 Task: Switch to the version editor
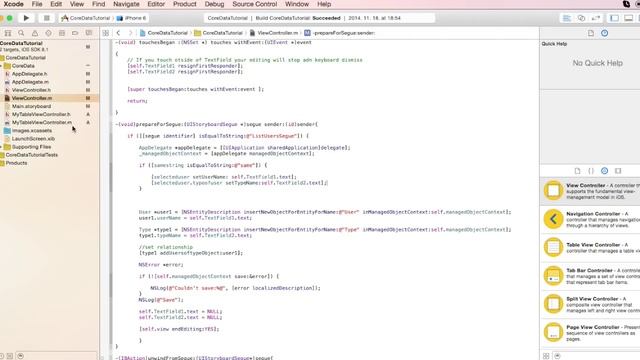pyautogui.click(x=596, y=18)
